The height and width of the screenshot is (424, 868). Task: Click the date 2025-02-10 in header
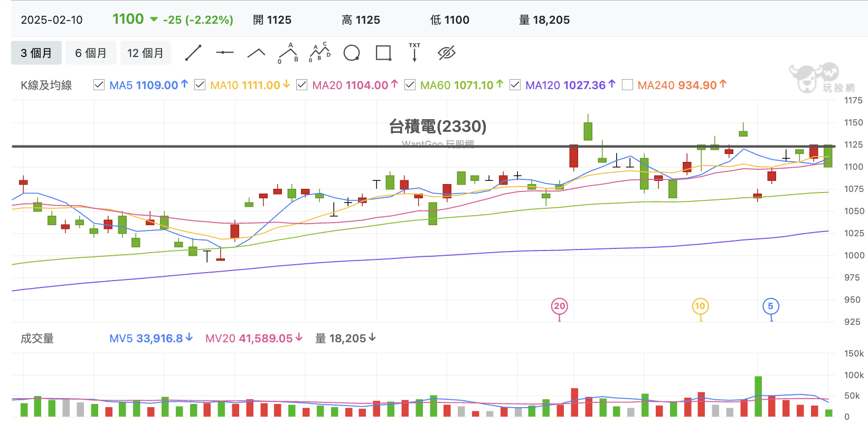point(52,20)
